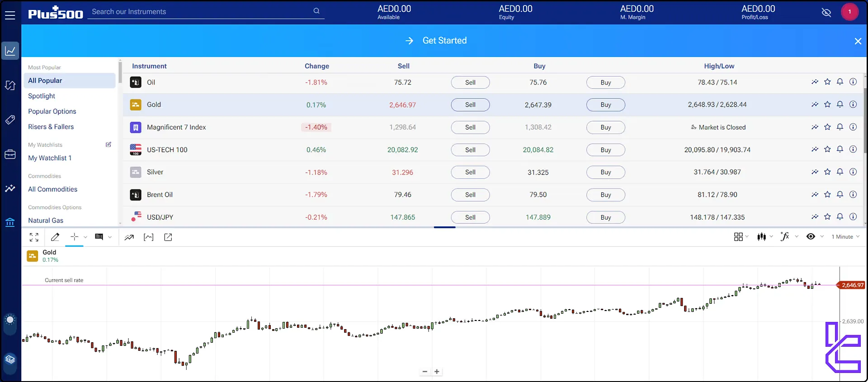Open All Commodities category
Viewport: 868px width, 382px height.
click(x=52, y=189)
